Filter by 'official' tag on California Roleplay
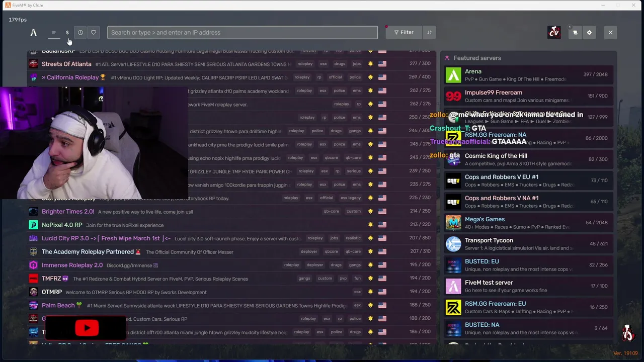This screenshot has height=362, width=644. [335, 77]
